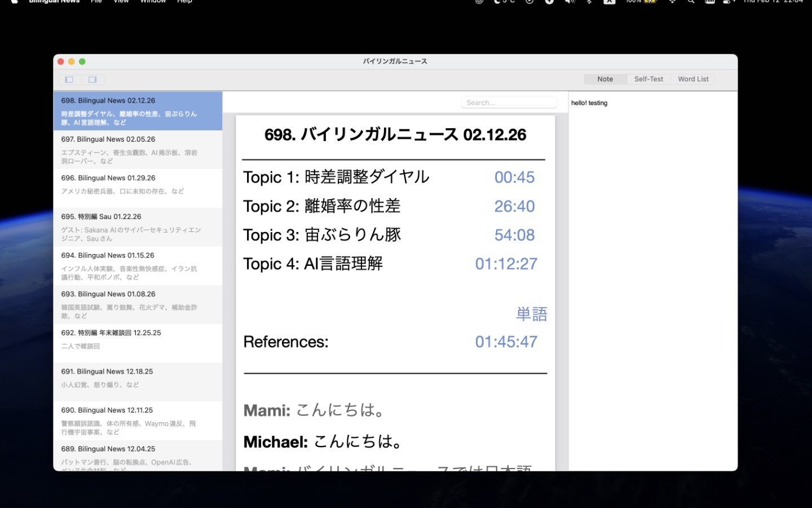Jump to Topic 3 timestamp 54:08
Viewport: 812px width, 508px height.
514,235
